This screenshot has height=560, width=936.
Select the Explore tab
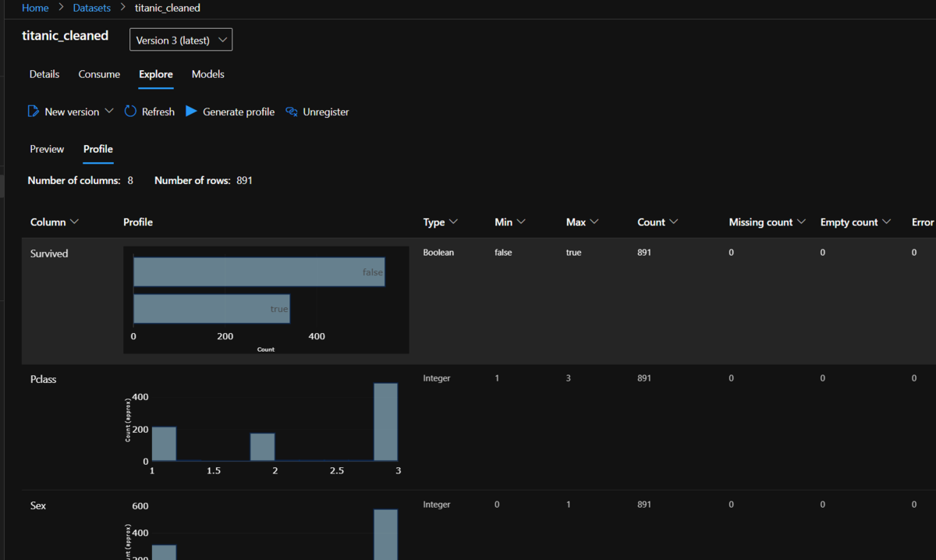tap(156, 74)
